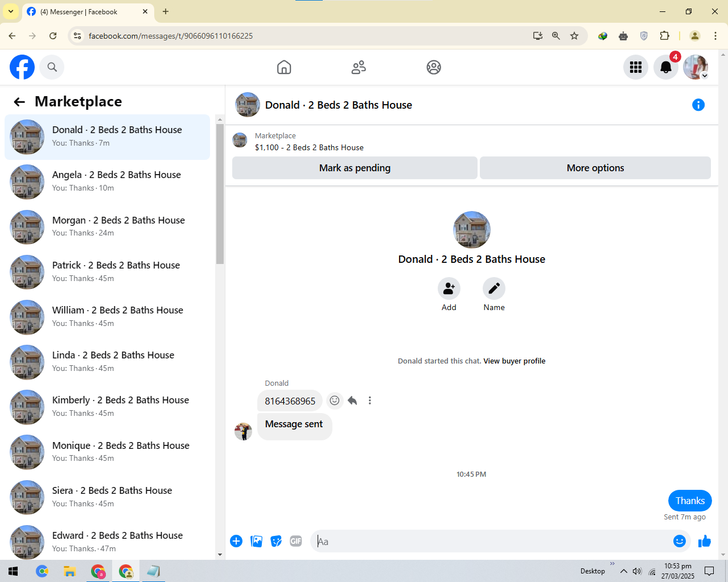Image resolution: width=728 pixels, height=582 pixels.
Task: Open the Friends icon in top navigation
Action: [x=359, y=67]
